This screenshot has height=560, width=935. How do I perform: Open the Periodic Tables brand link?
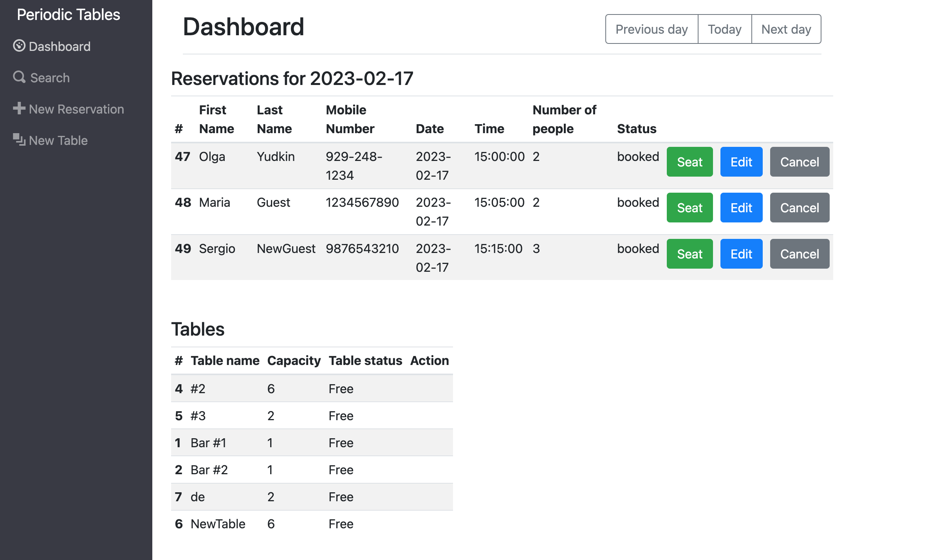(x=69, y=14)
